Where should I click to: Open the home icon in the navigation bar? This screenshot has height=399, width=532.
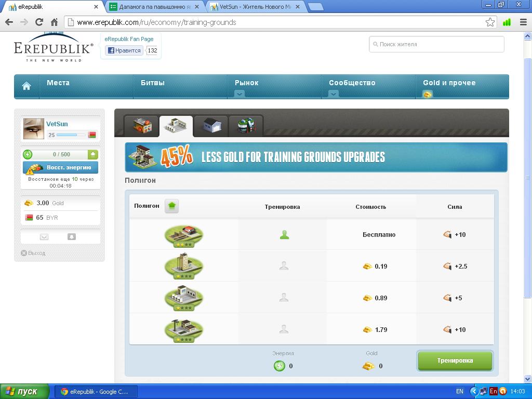tap(26, 86)
